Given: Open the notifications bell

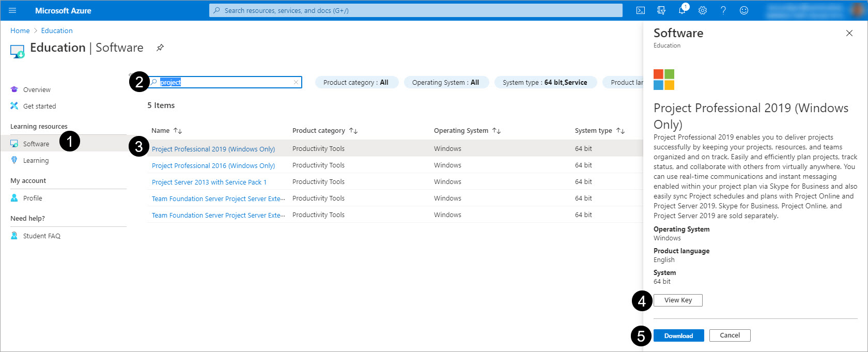Looking at the screenshot, I should pos(682,10).
